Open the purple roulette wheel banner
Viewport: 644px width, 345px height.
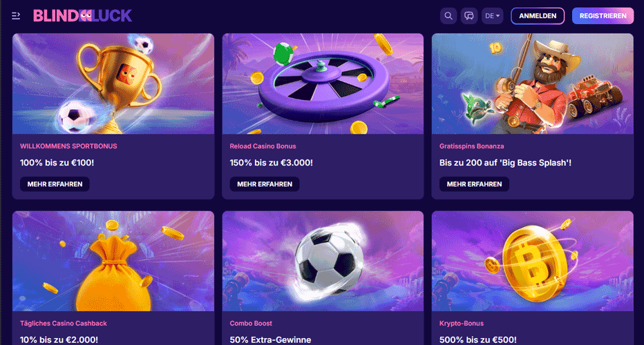[x=323, y=83]
